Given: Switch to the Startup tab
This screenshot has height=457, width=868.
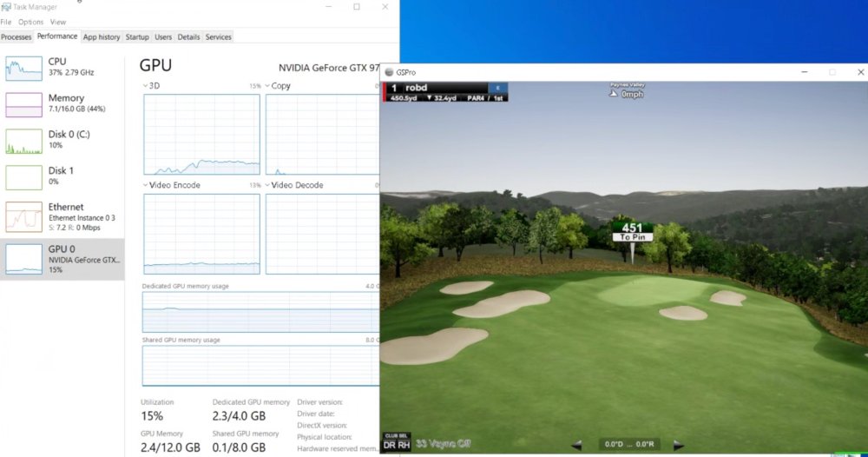Looking at the screenshot, I should (137, 37).
